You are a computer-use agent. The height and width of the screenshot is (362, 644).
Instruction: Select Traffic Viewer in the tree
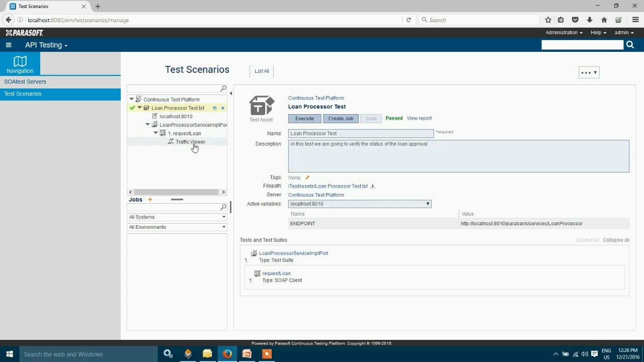[x=190, y=142]
